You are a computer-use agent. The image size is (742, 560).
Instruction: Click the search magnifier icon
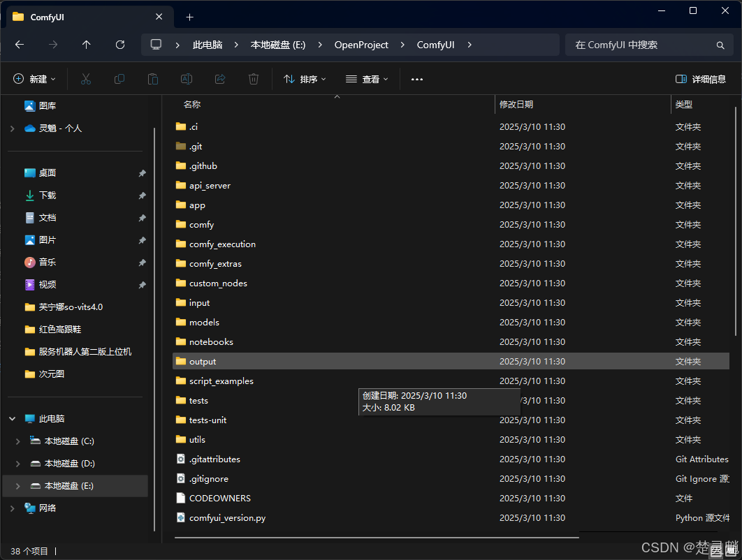click(x=720, y=45)
